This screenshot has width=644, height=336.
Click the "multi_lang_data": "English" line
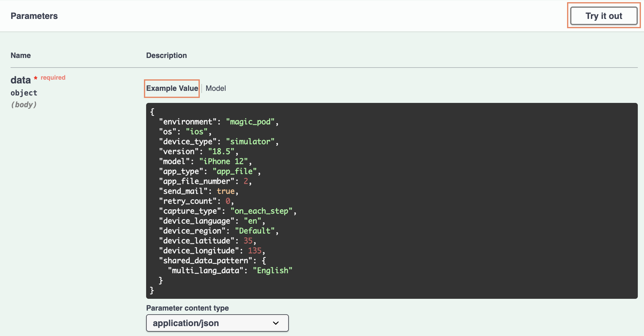(230, 271)
